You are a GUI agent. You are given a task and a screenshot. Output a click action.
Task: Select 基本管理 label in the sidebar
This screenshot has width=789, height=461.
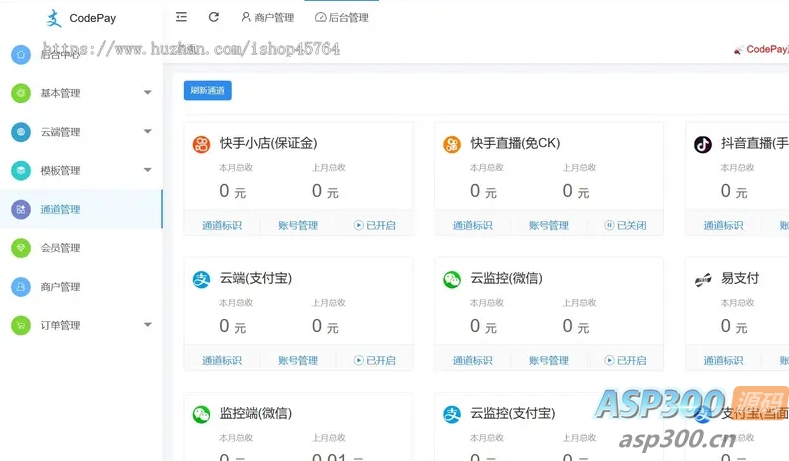click(60, 93)
